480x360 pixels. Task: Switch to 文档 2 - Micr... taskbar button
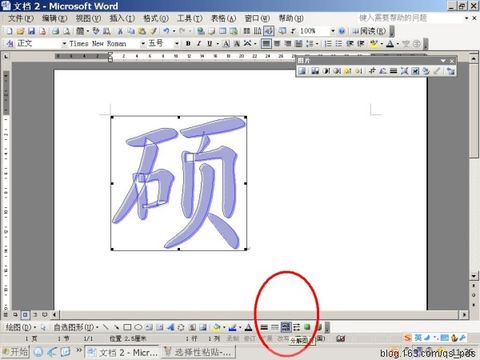122,352
